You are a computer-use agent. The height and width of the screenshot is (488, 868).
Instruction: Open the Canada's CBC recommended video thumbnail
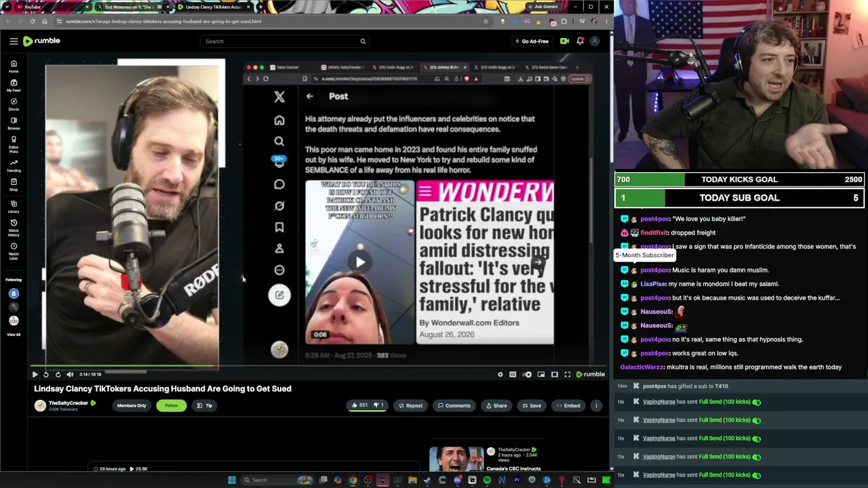pyautogui.click(x=456, y=459)
